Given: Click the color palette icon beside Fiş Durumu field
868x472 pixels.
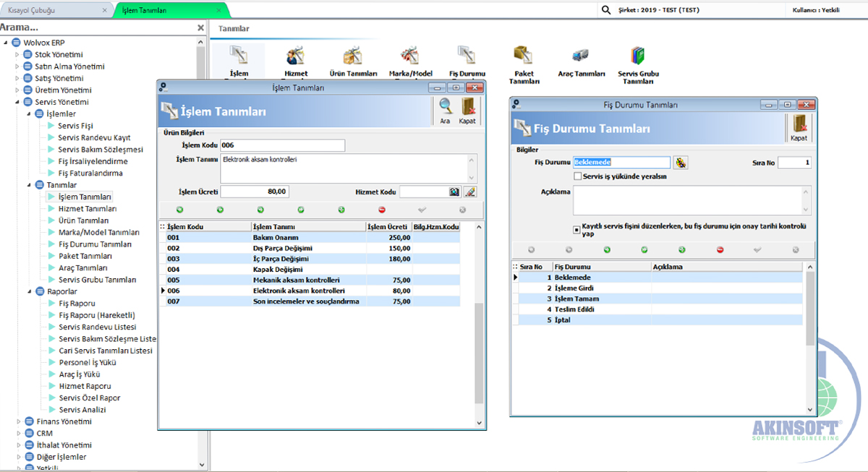Looking at the screenshot, I should pyautogui.click(x=680, y=163).
